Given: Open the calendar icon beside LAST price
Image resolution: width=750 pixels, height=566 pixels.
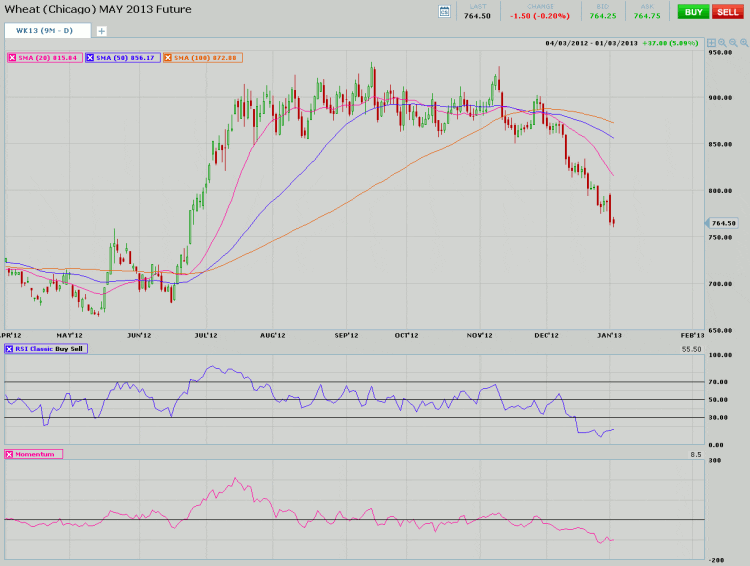Looking at the screenshot, I should pos(445,11).
